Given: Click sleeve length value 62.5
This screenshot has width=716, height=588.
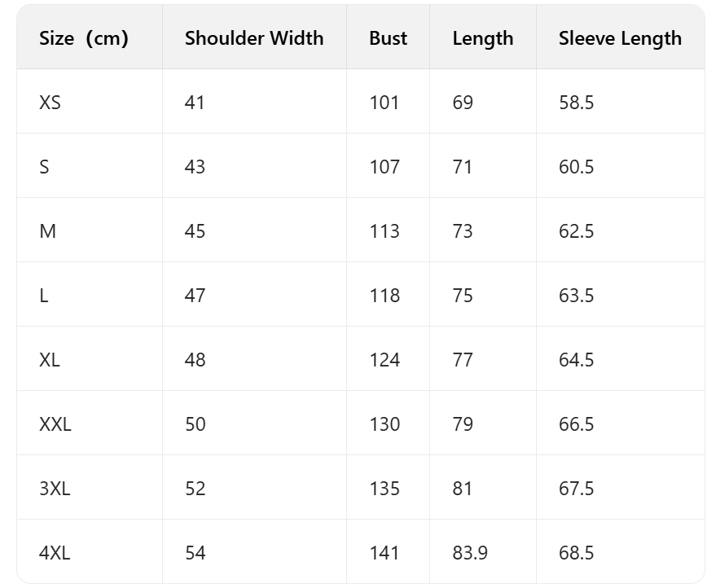Looking at the screenshot, I should click(576, 231).
